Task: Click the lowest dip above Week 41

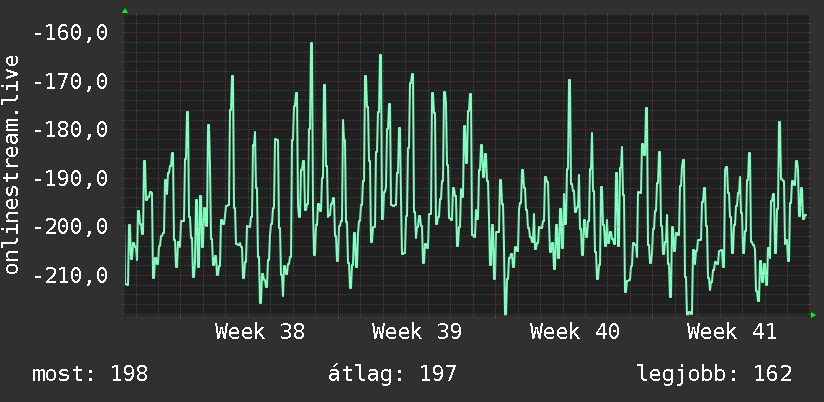Action: tap(689, 313)
